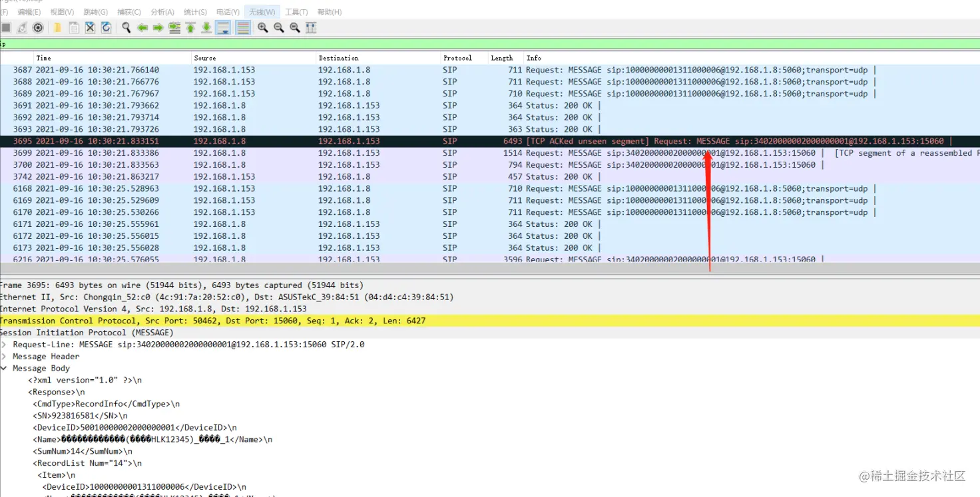
Task: Go back in packet history
Action: coord(142,28)
